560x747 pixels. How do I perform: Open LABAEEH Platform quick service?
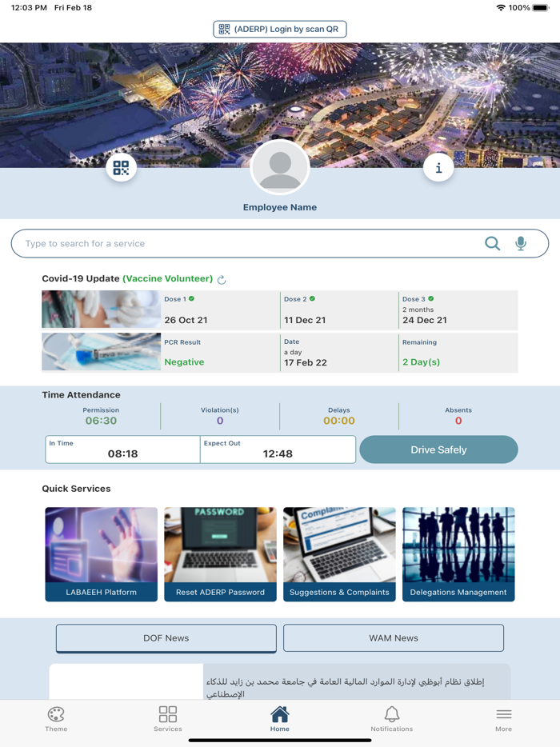click(x=101, y=554)
